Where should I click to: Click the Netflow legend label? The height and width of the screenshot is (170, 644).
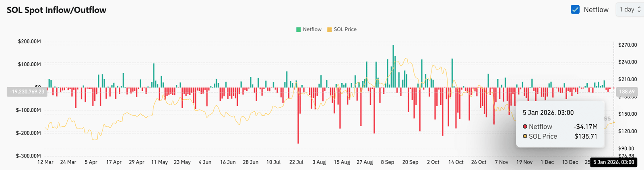click(x=312, y=29)
